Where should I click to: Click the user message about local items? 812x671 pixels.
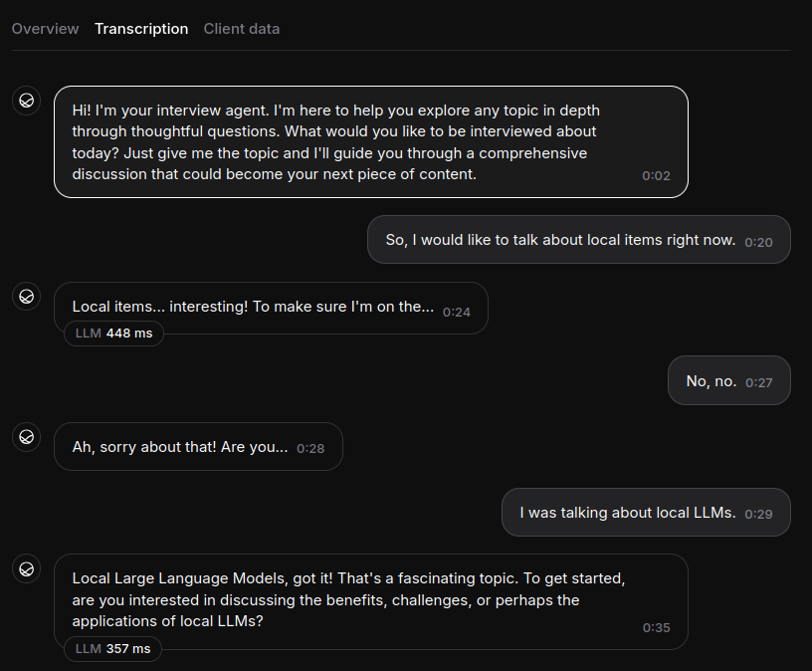(x=560, y=240)
